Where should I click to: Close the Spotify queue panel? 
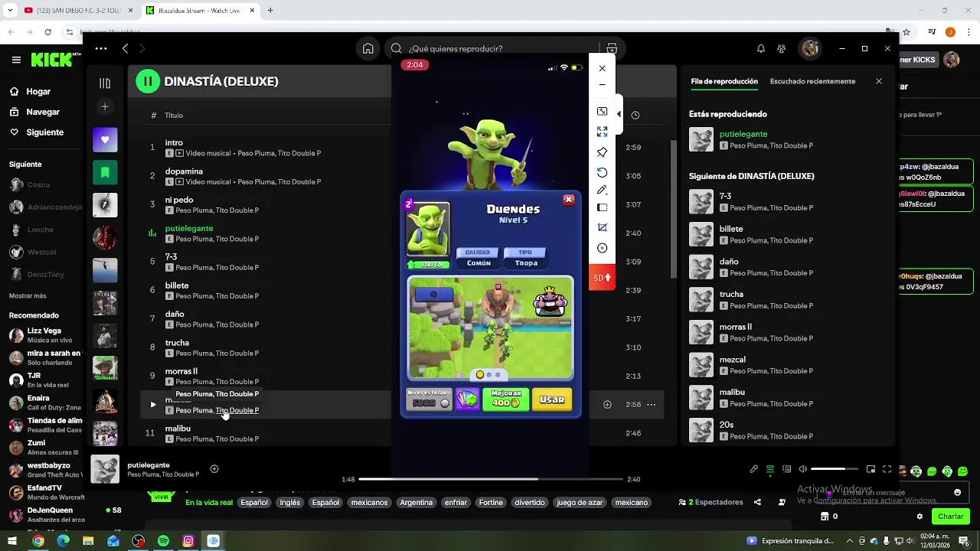879,81
